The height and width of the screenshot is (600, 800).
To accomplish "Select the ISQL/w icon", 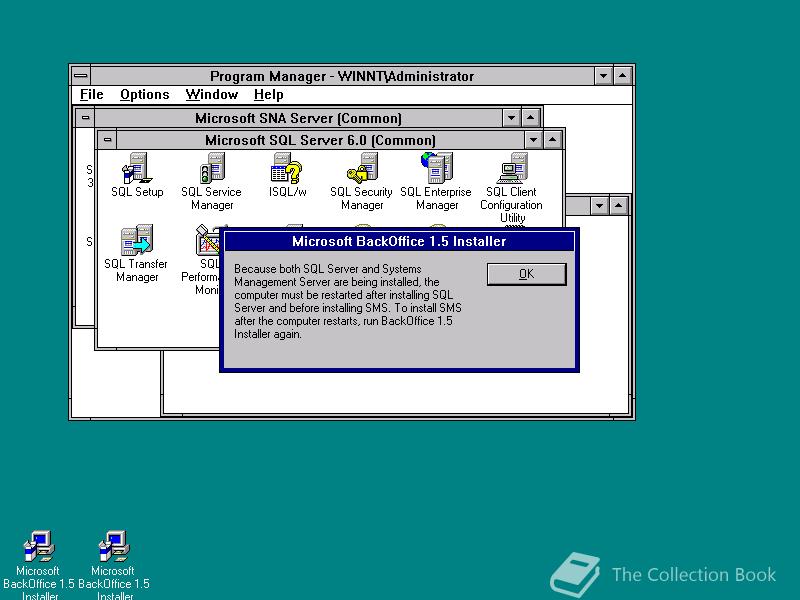I will (287, 175).
